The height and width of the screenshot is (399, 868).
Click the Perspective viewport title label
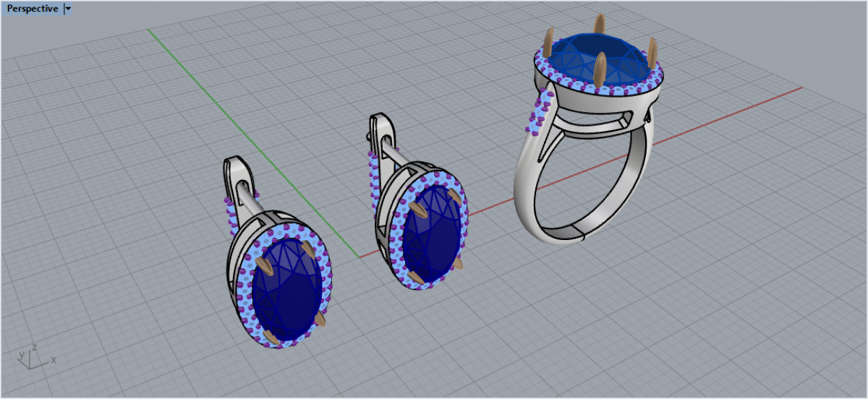coord(33,9)
